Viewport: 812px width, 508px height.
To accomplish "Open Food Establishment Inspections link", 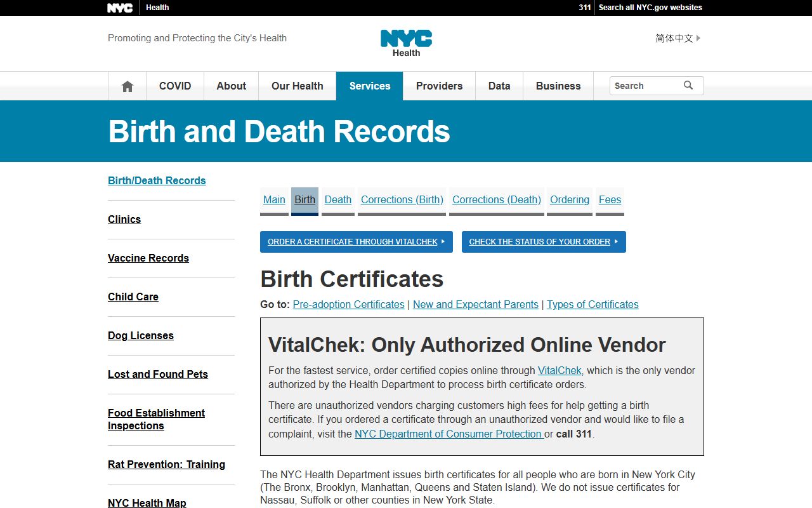I will pyautogui.click(x=156, y=419).
